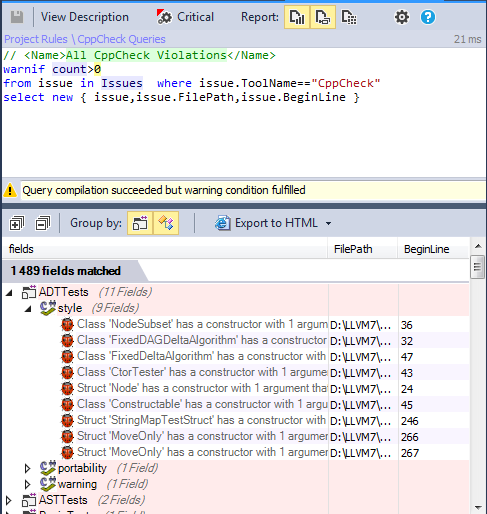Toggle second Report list option button
Screen dimensions: 487x514
coord(323,17)
